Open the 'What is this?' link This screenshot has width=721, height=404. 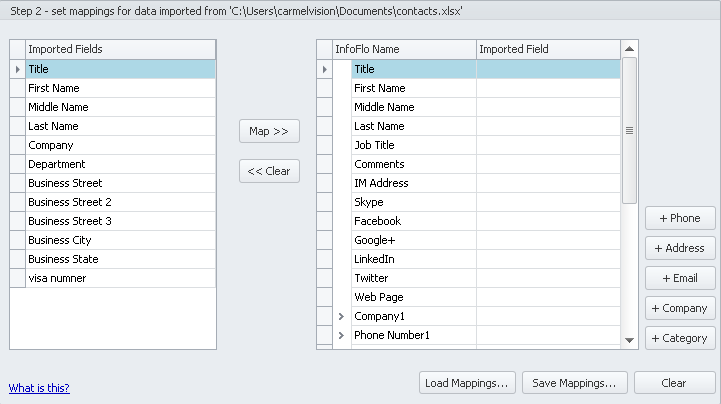[x=39, y=388]
